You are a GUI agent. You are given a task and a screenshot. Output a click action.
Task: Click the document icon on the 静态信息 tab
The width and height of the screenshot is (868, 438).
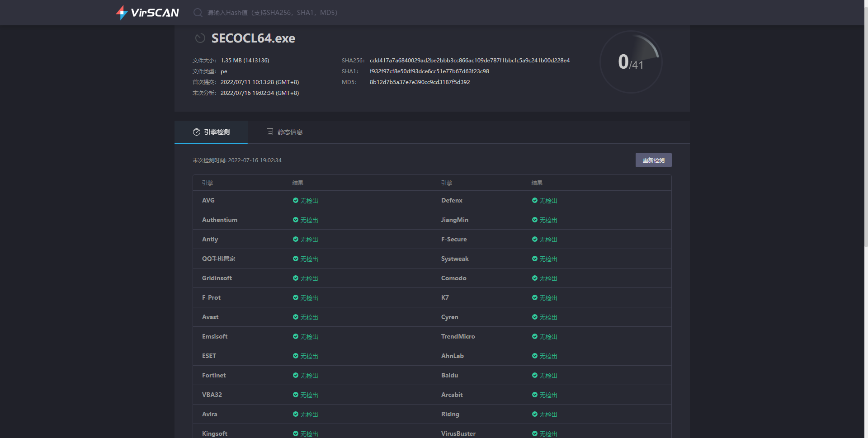tap(270, 132)
